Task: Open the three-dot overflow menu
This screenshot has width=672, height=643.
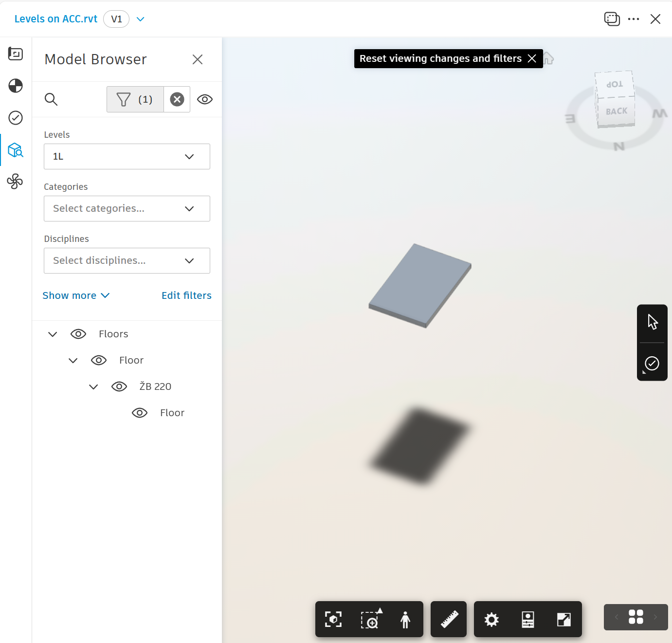Action: tap(634, 19)
